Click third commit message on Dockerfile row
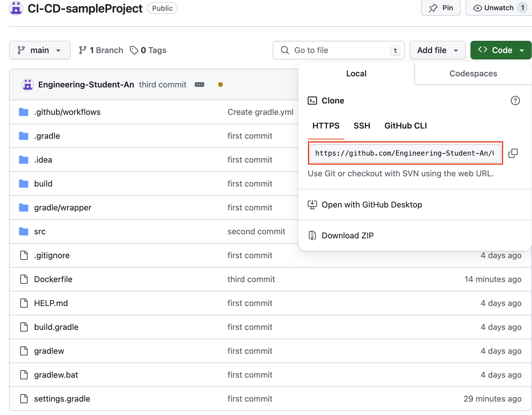The height and width of the screenshot is (415, 532). coord(251,279)
